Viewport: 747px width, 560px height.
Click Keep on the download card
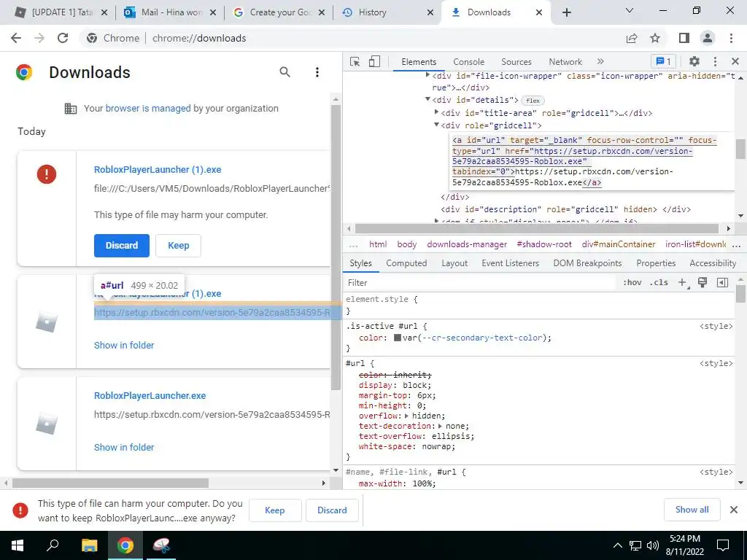[178, 246]
